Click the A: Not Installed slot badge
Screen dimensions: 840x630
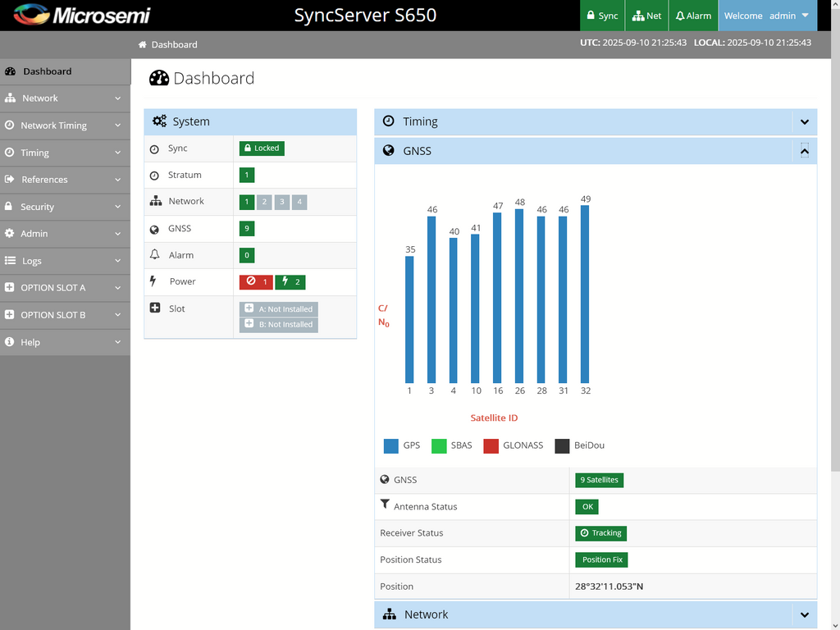pyautogui.click(x=279, y=309)
